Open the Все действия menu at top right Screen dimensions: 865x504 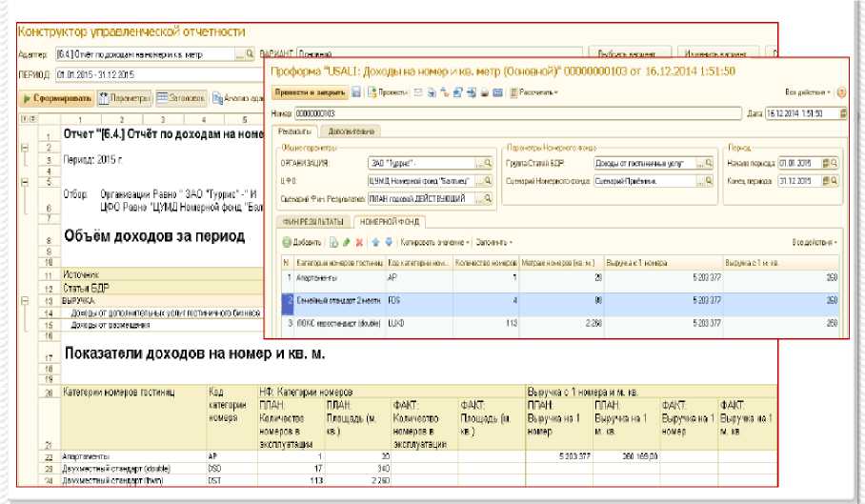tap(808, 92)
